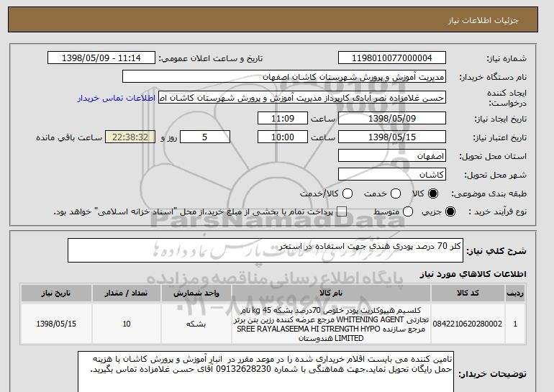554x392 pixels.
Task: Click the delivery province field اصفهان
Action: (392, 156)
